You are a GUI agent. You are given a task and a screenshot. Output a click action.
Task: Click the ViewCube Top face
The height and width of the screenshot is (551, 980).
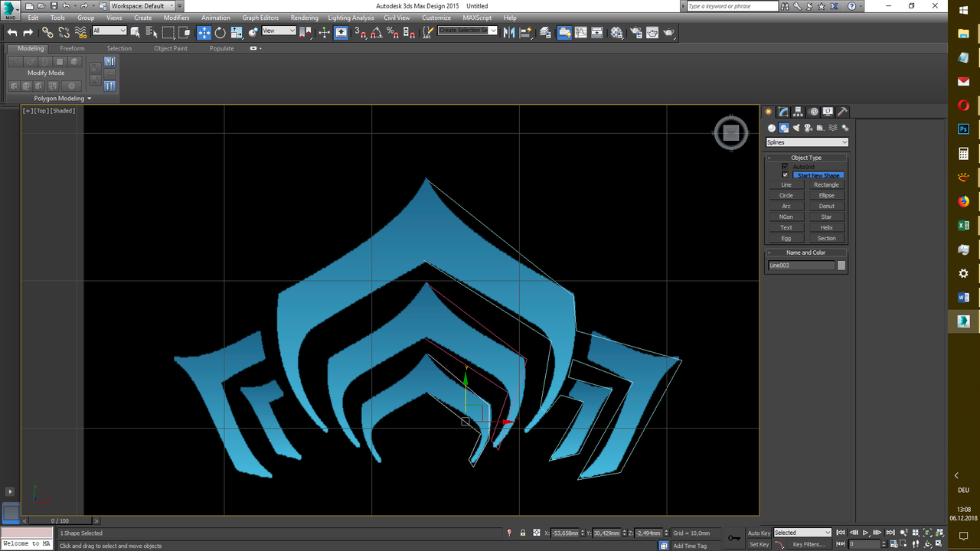click(731, 133)
